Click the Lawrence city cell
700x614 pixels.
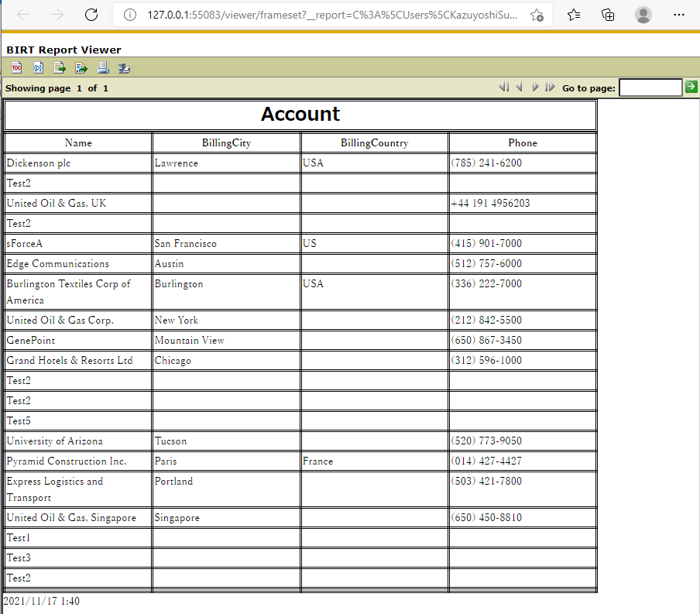click(226, 163)
